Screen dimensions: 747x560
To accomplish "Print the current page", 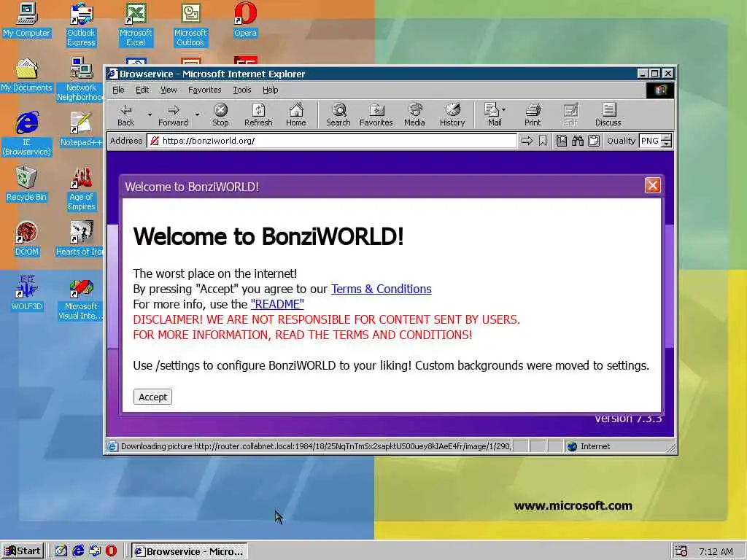I will (x=533, y=114).
